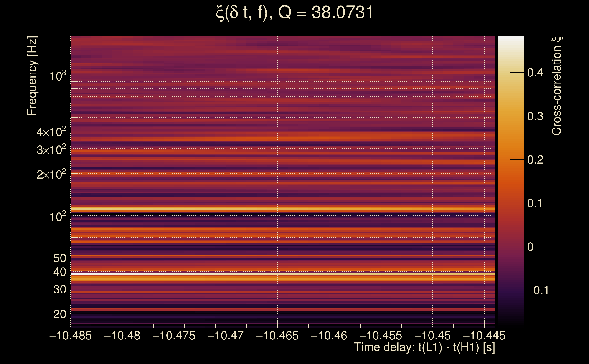This screenshot has width=589, height=364.
Task: Click the x-axis label −10.445
Action: (484, 336)
